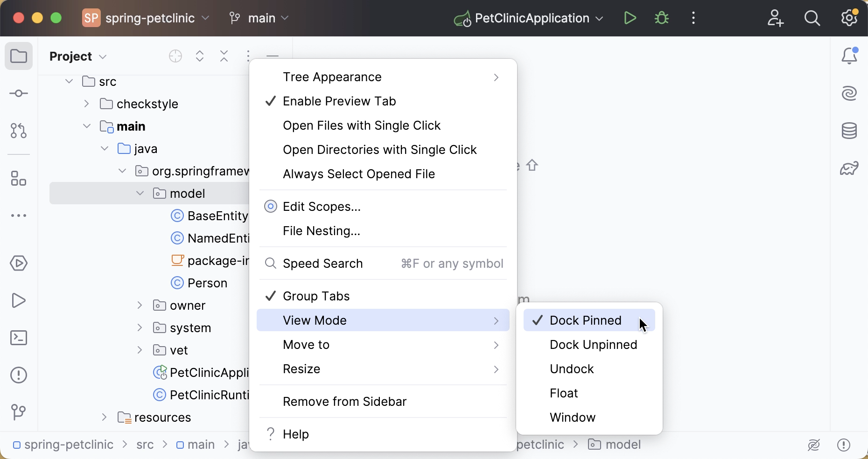Screen dimensions: 868x459
Task: Run PetClinicApplication with the green play icon
Action: [630, 18]
